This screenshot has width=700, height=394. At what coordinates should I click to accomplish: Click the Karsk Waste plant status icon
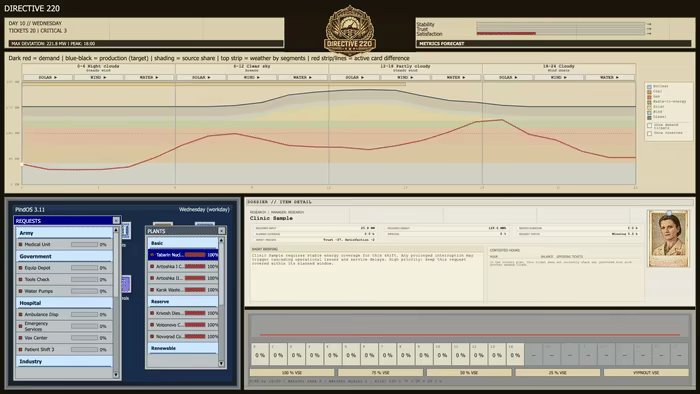(x=152, y=290)
